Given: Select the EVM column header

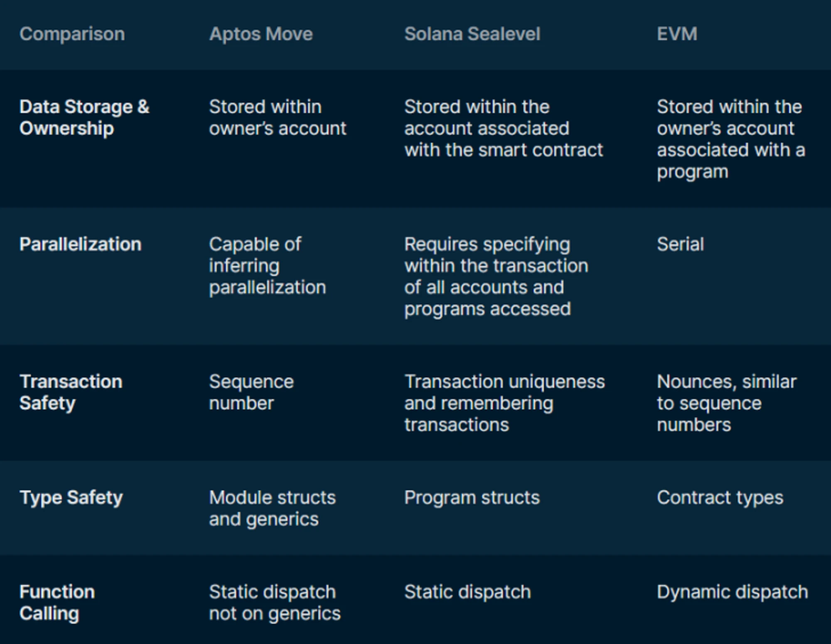Looking at the screenshot, I should point(677,34).
